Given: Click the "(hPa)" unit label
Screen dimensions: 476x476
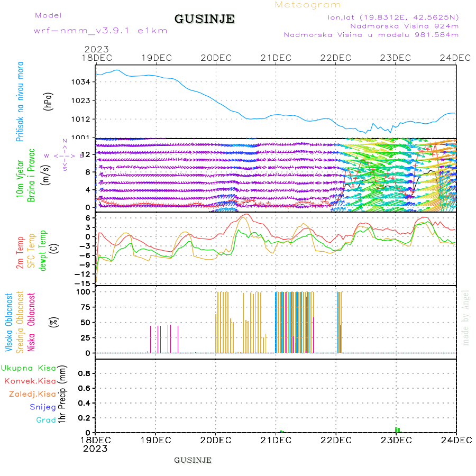Looking at the screenshot, I should (x=48, y=102).
